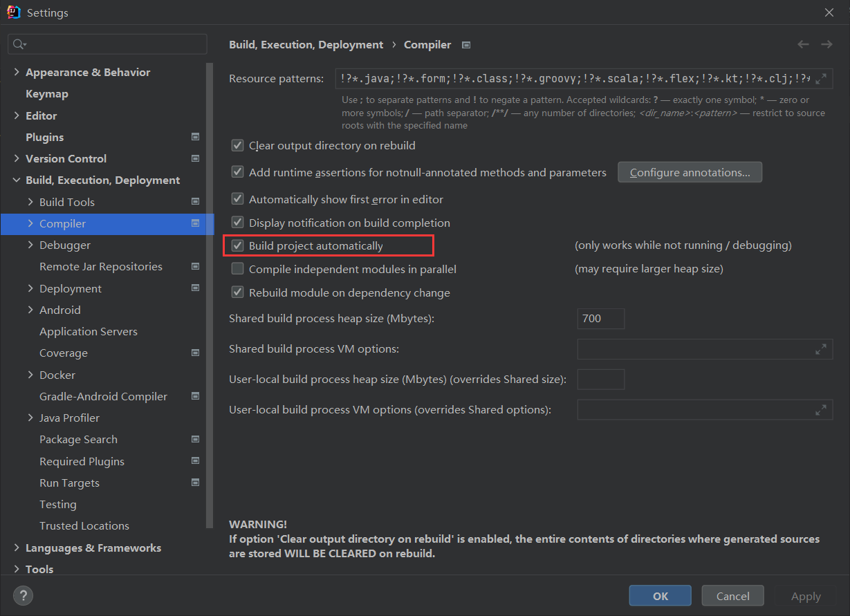850x616 pixels.
Task: Open the Keymap settings page
Action: click(x=47, y=94)
